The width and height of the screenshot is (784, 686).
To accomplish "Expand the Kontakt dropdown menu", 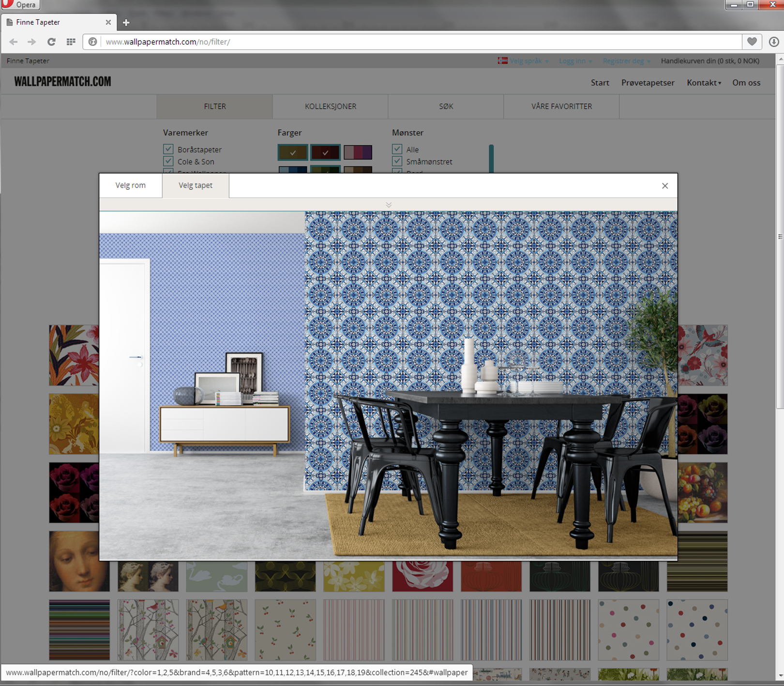I will pos(704,83).
